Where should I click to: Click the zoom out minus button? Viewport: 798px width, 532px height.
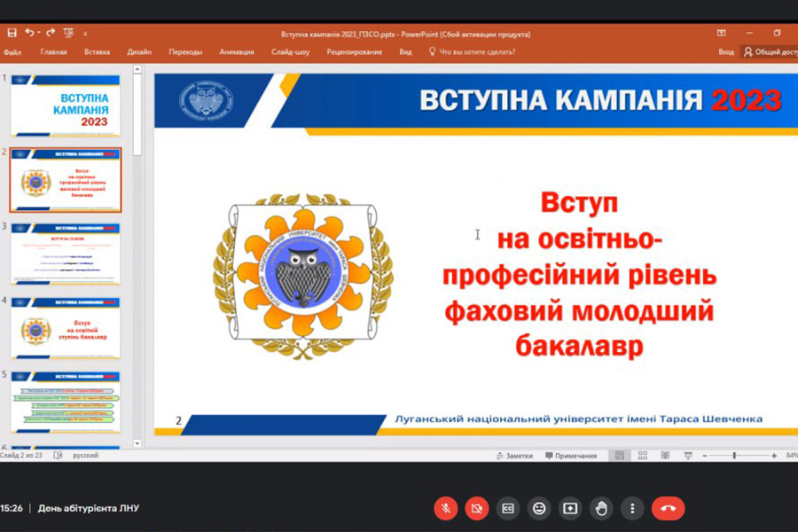point(704,456)
